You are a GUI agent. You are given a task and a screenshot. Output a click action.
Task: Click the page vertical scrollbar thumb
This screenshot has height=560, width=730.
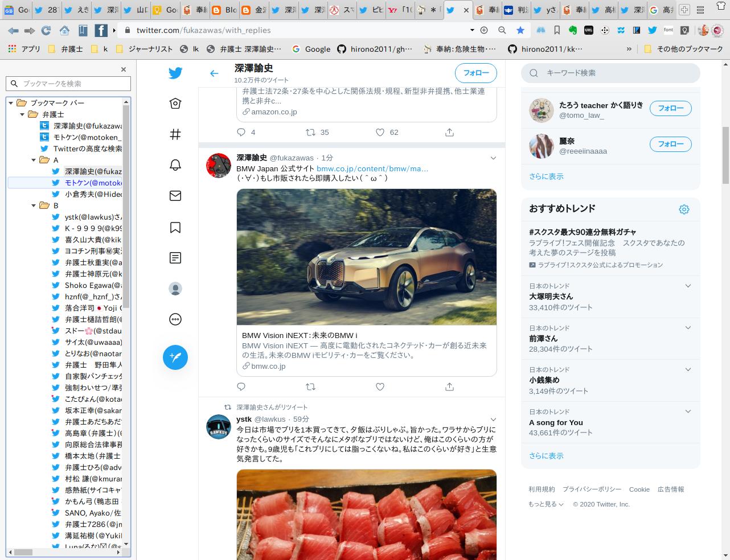725,155
